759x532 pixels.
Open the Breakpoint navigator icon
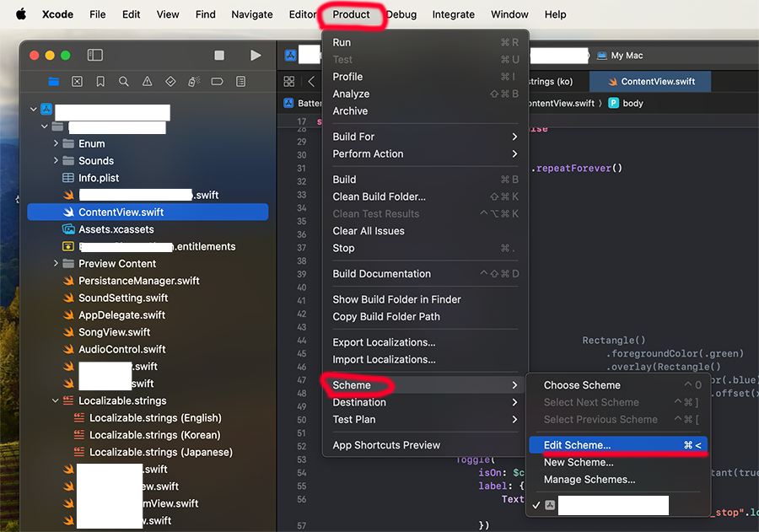217,82
